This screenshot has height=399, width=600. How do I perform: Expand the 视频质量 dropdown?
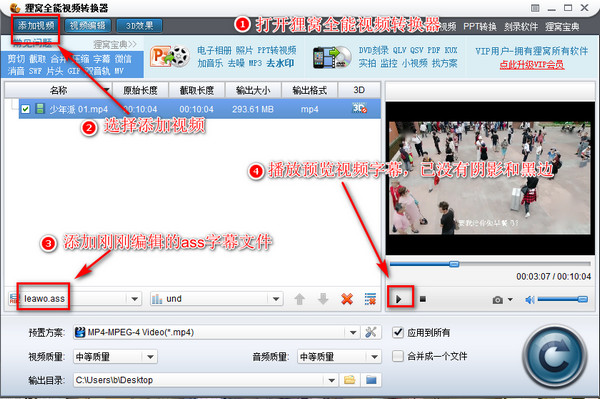click(150, 357)
